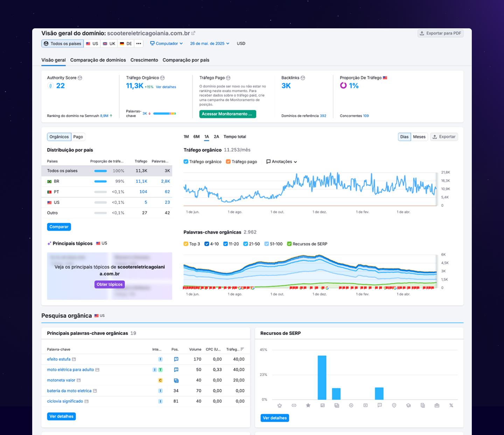Viewport: 504px width, 435px height.
Task: Click the Tráfego Orgânico globe info icon
Action: pos(162,78)
